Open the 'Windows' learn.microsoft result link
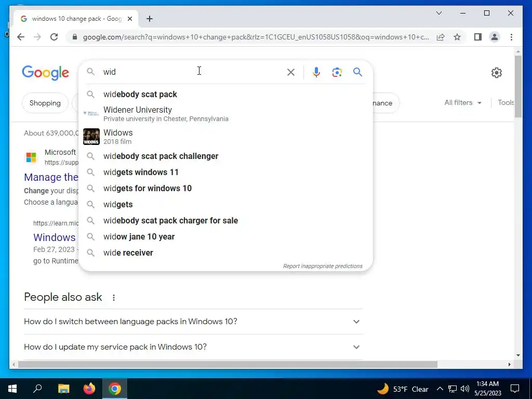Screen dimensions: 532x399 (54, 237)
